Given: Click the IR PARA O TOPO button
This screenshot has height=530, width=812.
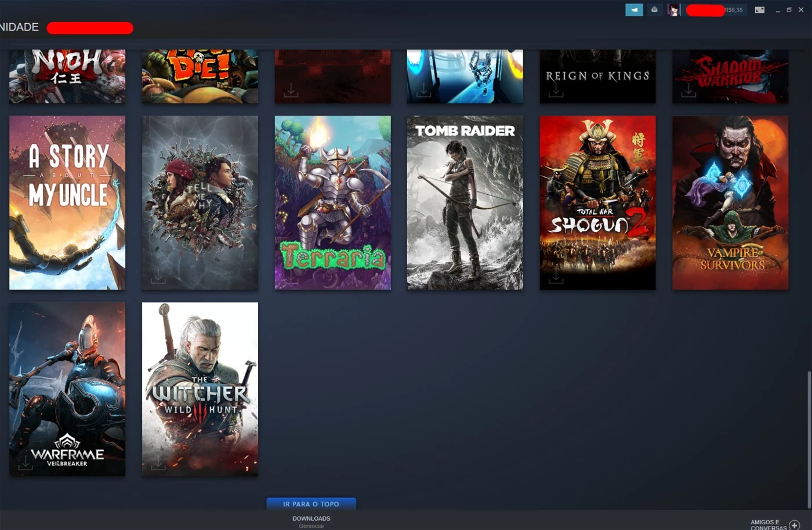Looking at the screenshot, I should tap(311, 504).
